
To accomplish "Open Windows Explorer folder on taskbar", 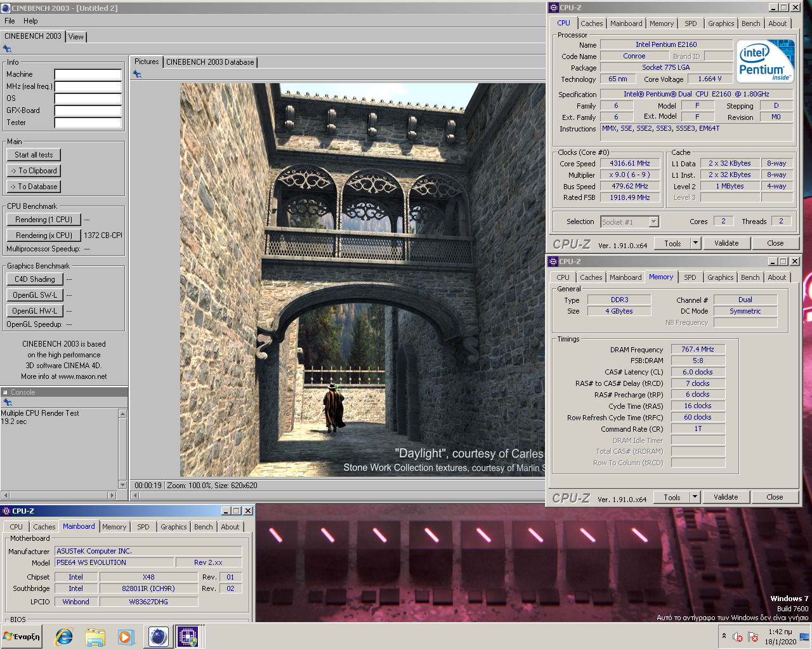I will 95,637.
